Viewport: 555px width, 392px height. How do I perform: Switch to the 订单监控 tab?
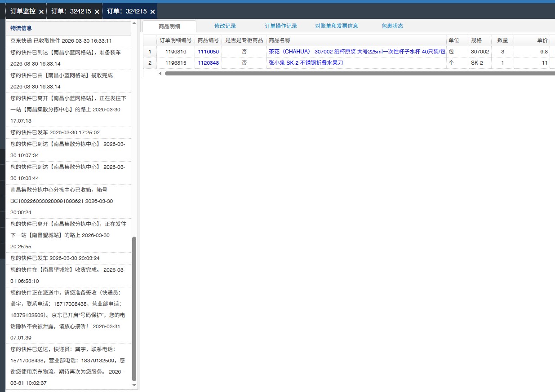point(23,11)
